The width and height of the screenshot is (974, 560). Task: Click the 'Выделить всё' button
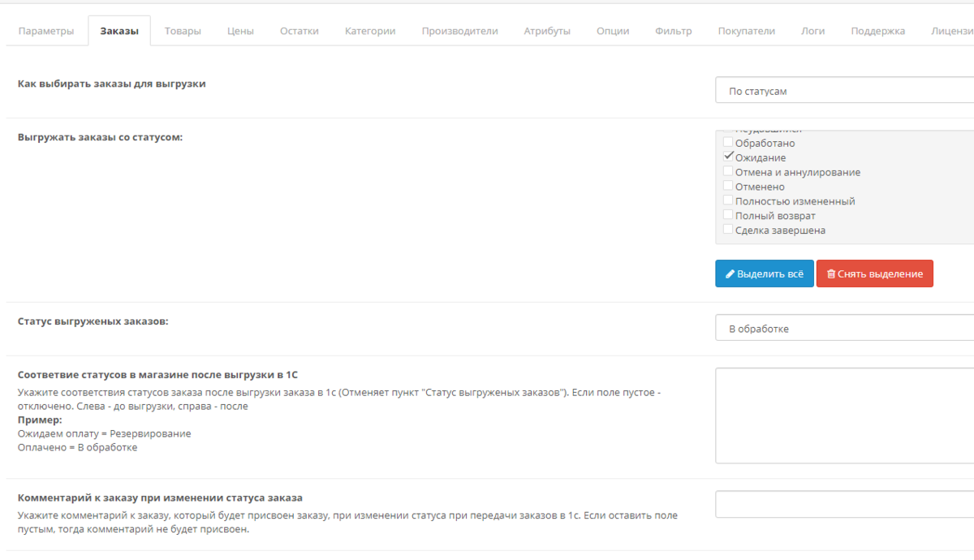point(765,274)
